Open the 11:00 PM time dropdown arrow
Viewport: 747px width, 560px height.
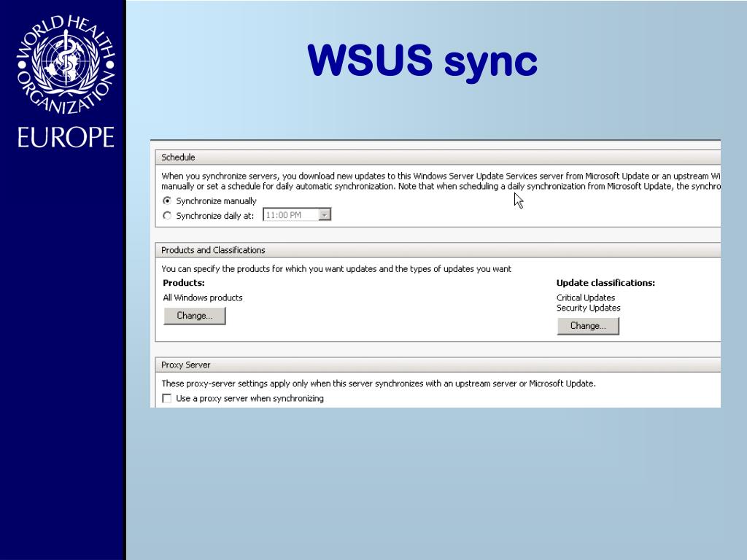[x=325, y=215]
